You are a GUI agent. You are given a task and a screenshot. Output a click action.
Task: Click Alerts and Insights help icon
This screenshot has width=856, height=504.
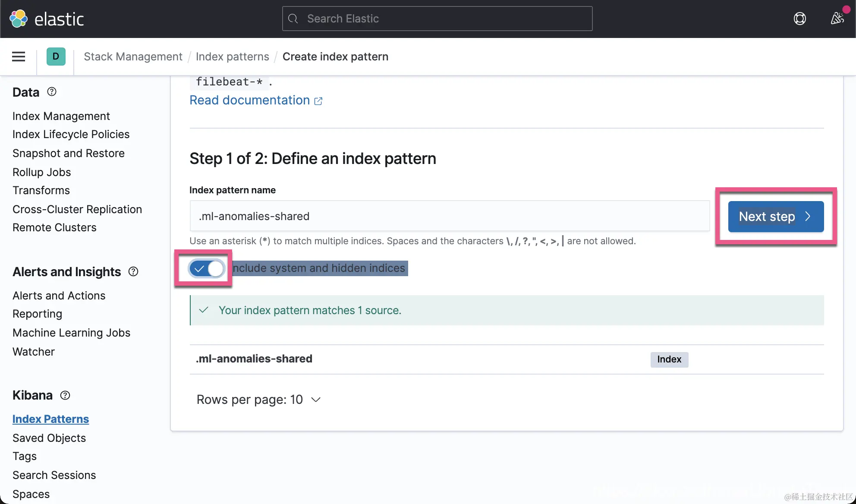pyautogui.click(x=133, y=271)
